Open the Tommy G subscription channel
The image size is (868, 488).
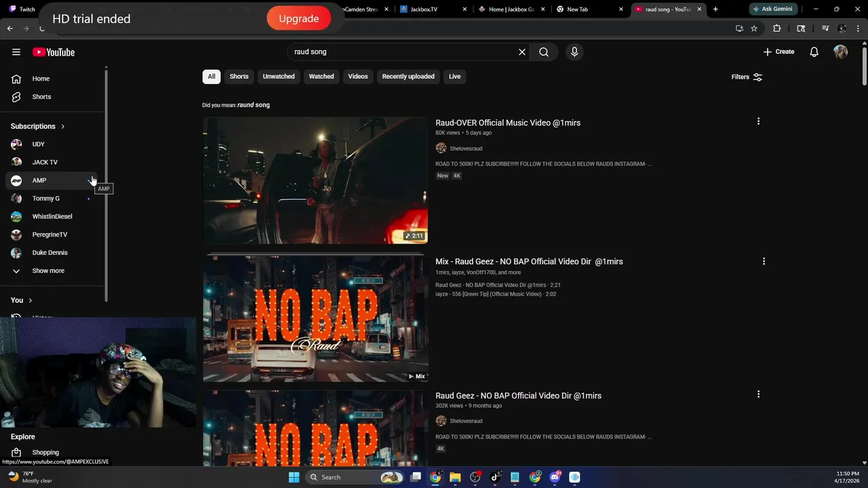[x=53, y=199]
